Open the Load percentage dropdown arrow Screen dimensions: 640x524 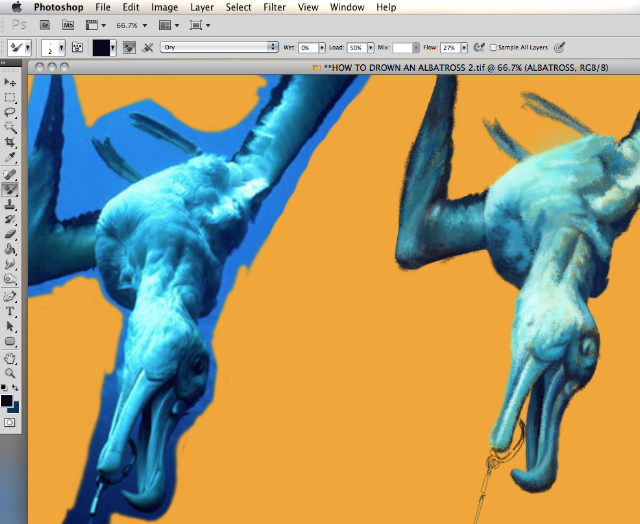tap(371, 48)
